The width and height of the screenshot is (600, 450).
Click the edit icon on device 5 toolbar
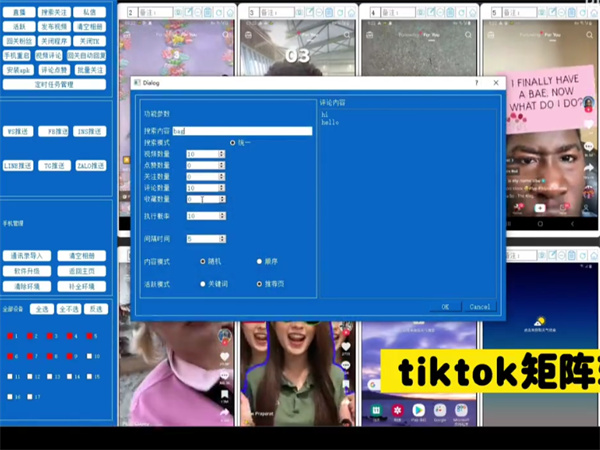(x=552, y=12)
